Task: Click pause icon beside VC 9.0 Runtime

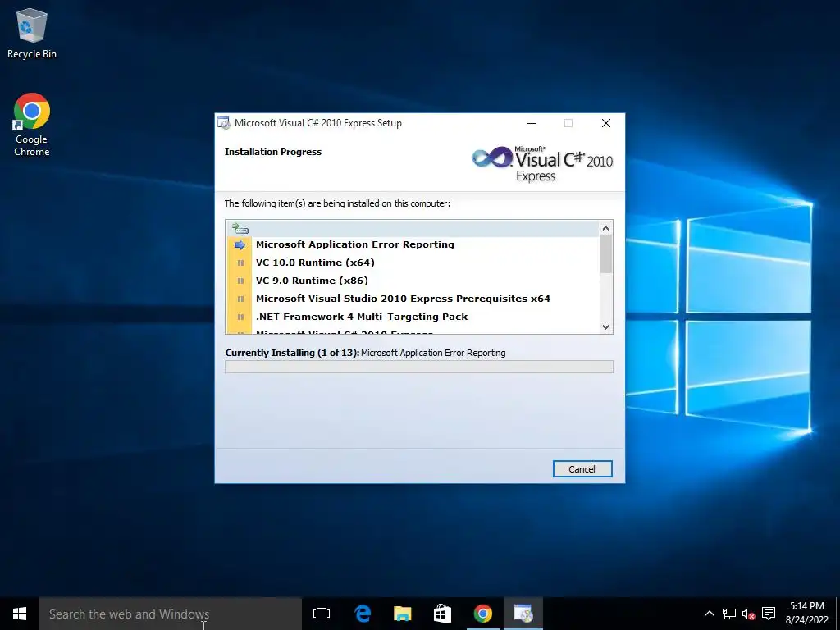Action: (240, 281)
